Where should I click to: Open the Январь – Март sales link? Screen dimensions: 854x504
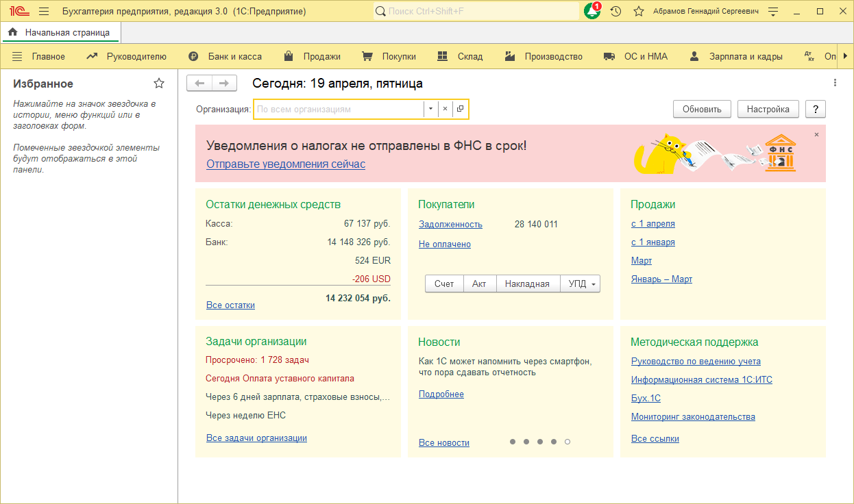pos(661,279)
